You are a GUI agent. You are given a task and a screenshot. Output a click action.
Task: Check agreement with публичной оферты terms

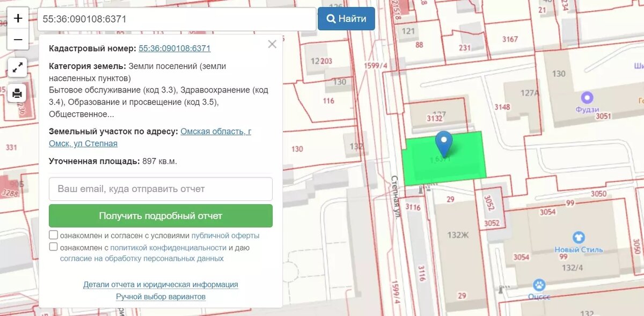53,234
